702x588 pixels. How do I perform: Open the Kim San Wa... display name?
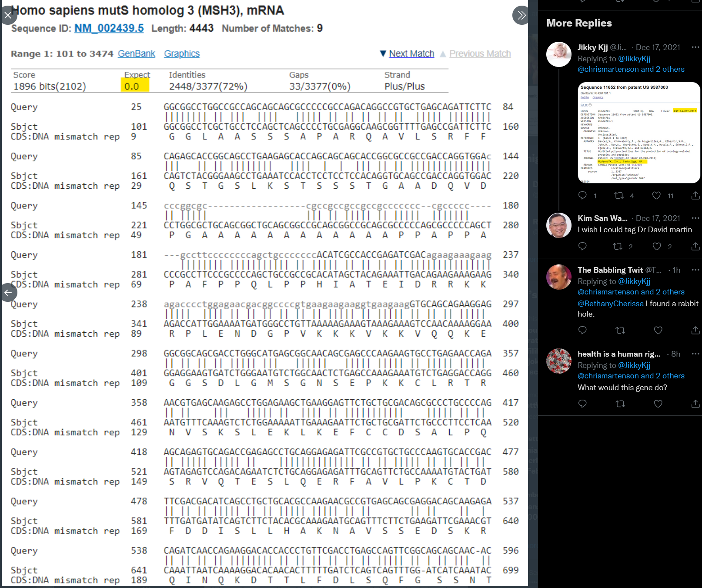point(602,218)
